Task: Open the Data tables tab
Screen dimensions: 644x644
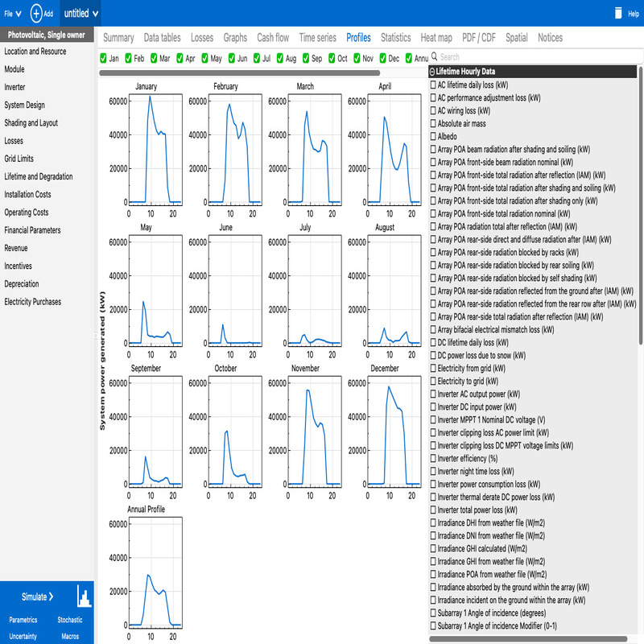Action: [163, 38]
